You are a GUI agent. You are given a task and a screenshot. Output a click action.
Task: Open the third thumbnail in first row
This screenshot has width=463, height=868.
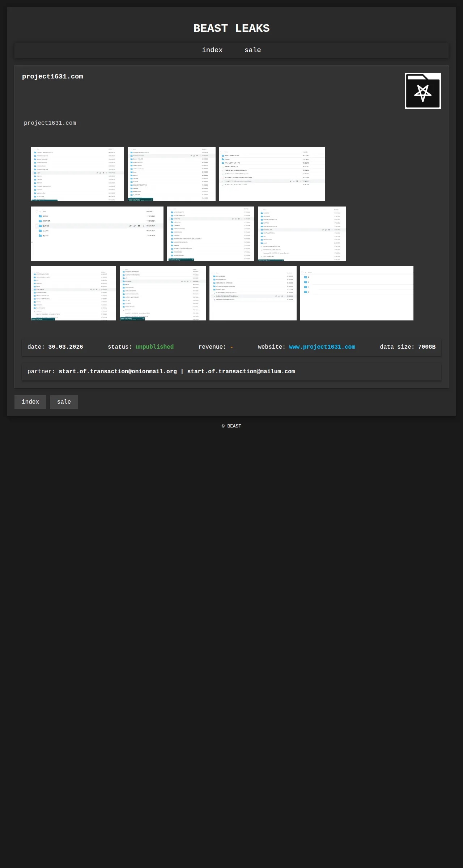(272, 174)
